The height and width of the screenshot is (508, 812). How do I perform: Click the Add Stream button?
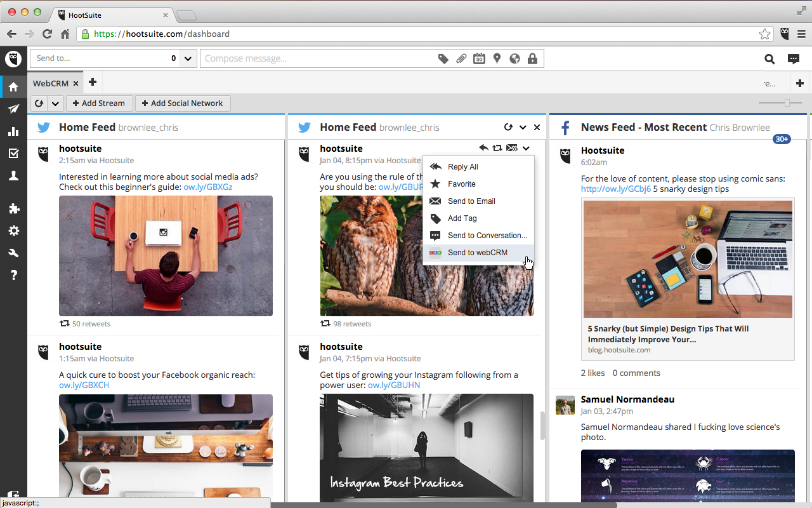pyautogui.click(x=100, y=104)
